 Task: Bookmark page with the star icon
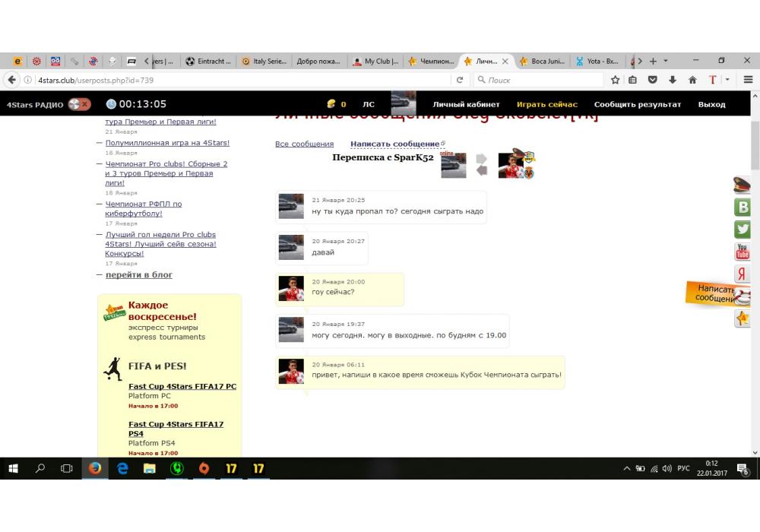615,80
